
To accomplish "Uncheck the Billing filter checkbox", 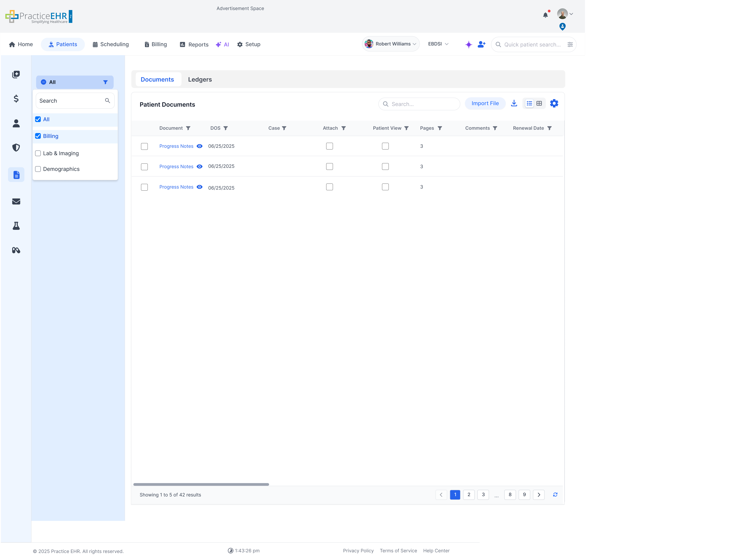I will (38, 136).
